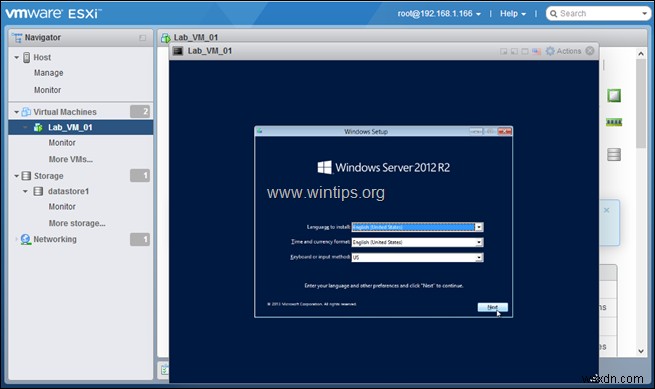Open the Language to install dropdown
Screen dimensions: 655x389
[479, 227]
